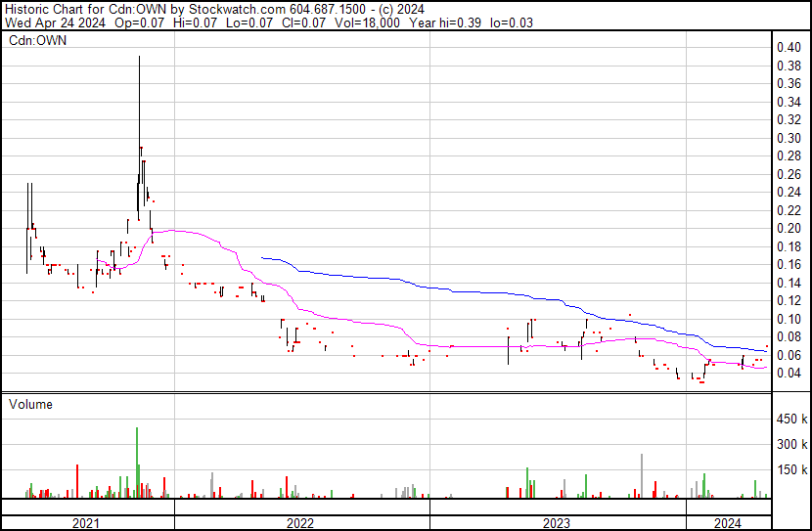The image size is (812, 531).
Task: Click the 0.39 price spike peak
Action: coord(139,57)
